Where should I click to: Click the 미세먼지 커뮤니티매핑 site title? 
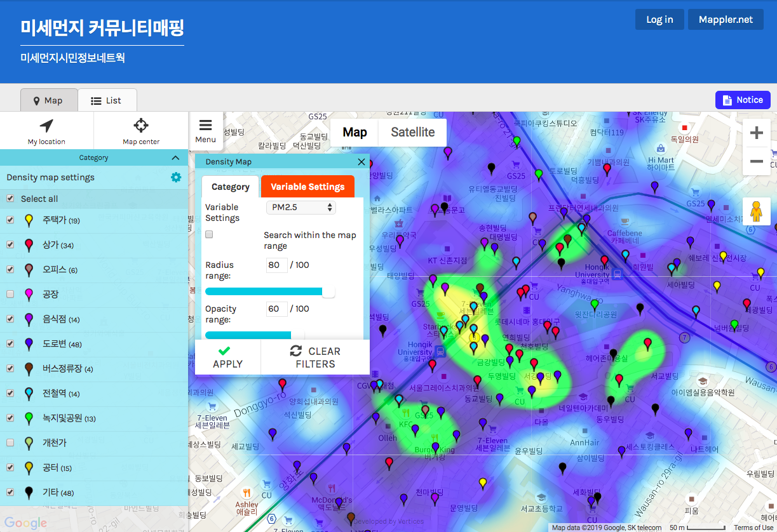pyautogui.click(x=102, y=28)
